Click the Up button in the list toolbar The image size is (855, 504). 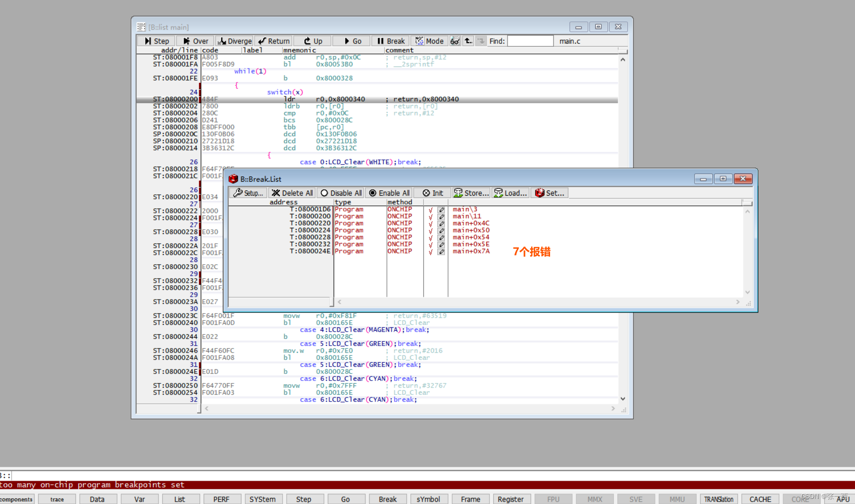[312, 41]
